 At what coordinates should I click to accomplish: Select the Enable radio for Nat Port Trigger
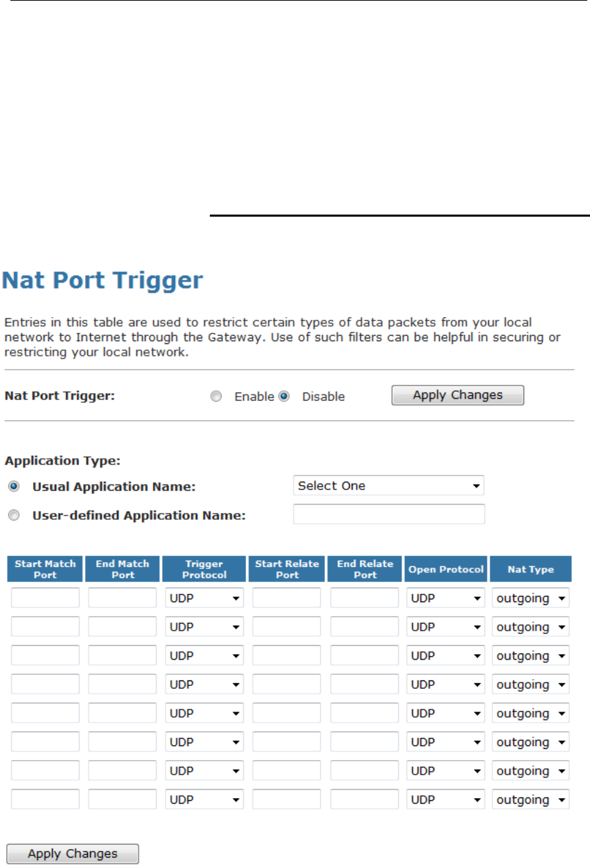pos(217,397)
